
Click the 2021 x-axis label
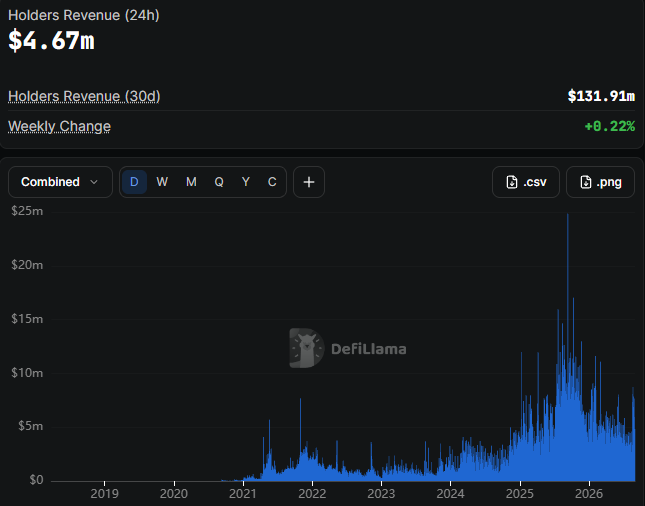pos(243,494)
